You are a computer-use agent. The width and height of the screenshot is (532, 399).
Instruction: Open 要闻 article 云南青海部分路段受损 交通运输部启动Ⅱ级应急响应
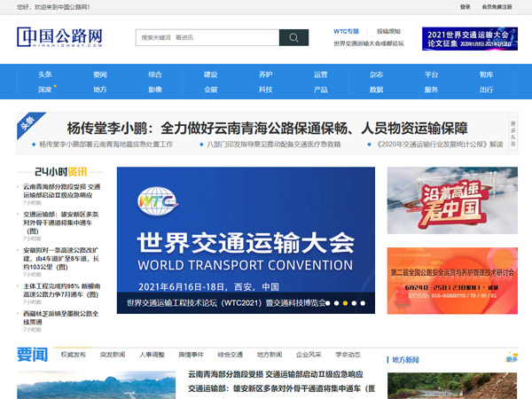[276, 374]
